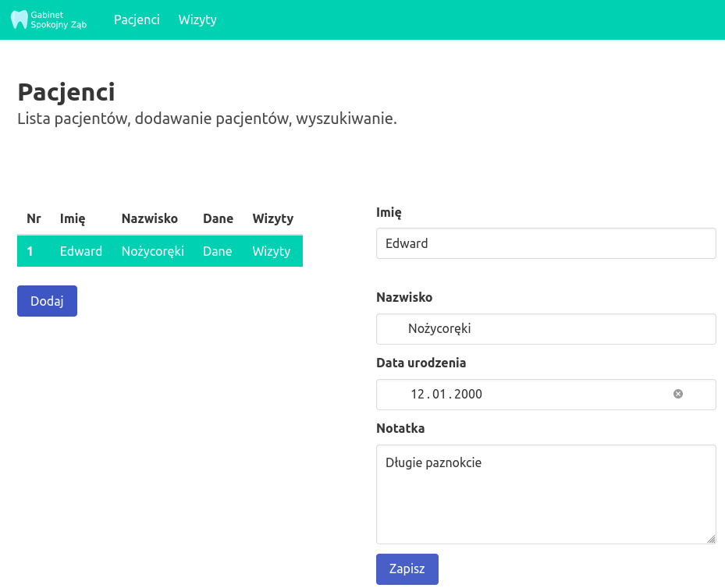Screen dimensions: 725x588
Task: Select the Edward cell in patient table
Action: (81, 251)
